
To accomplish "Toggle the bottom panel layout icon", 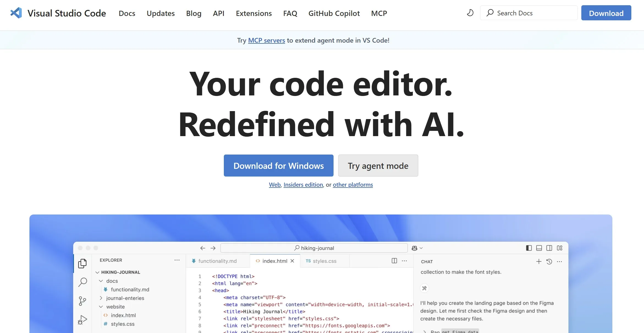I will (x=539, y=248).
